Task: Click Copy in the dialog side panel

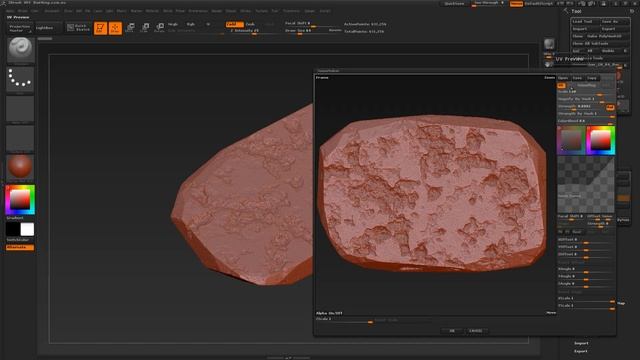Action: [591, 78]
